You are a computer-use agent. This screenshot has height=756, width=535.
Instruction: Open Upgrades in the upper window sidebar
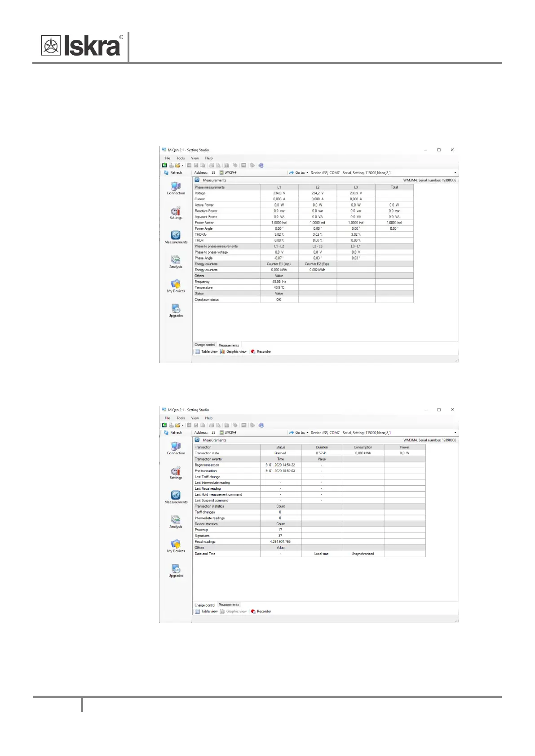tap(176, 311)
